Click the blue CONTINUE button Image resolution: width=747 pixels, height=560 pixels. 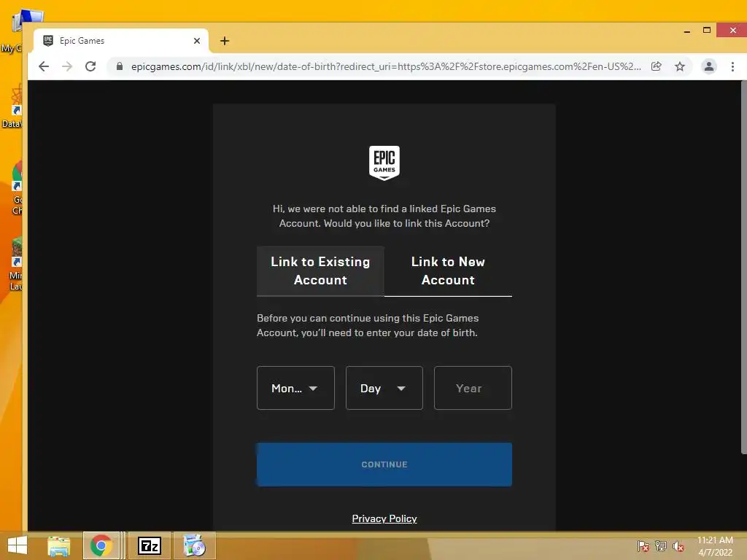pos(384,464)
